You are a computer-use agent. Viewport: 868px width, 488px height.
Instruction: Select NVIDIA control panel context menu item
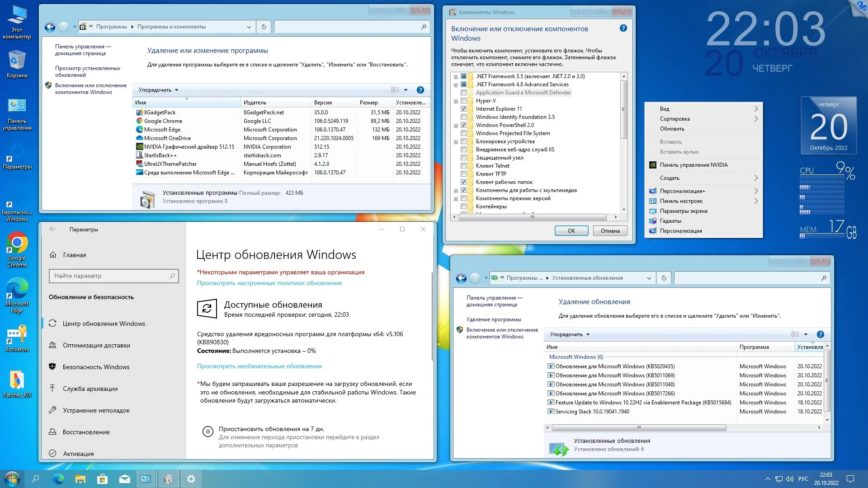[693, 165]
